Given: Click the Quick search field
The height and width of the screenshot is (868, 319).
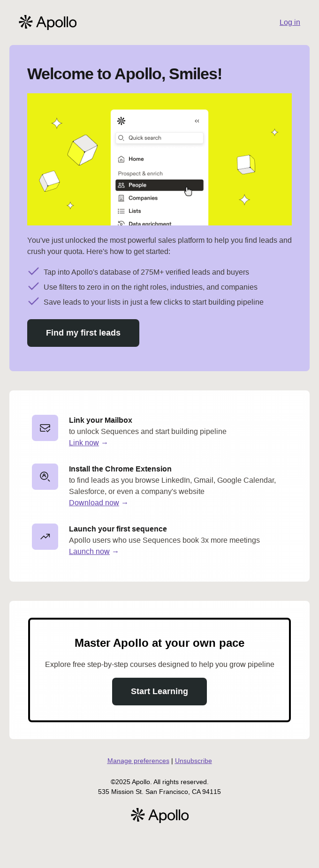Looking at the screenshot, I should [x=159, y=138].
